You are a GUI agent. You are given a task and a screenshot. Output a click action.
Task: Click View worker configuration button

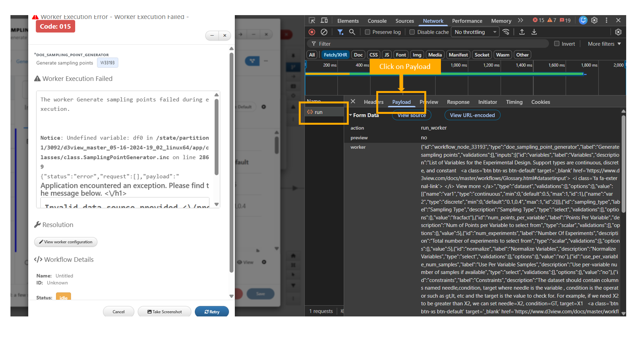(66, 242)
